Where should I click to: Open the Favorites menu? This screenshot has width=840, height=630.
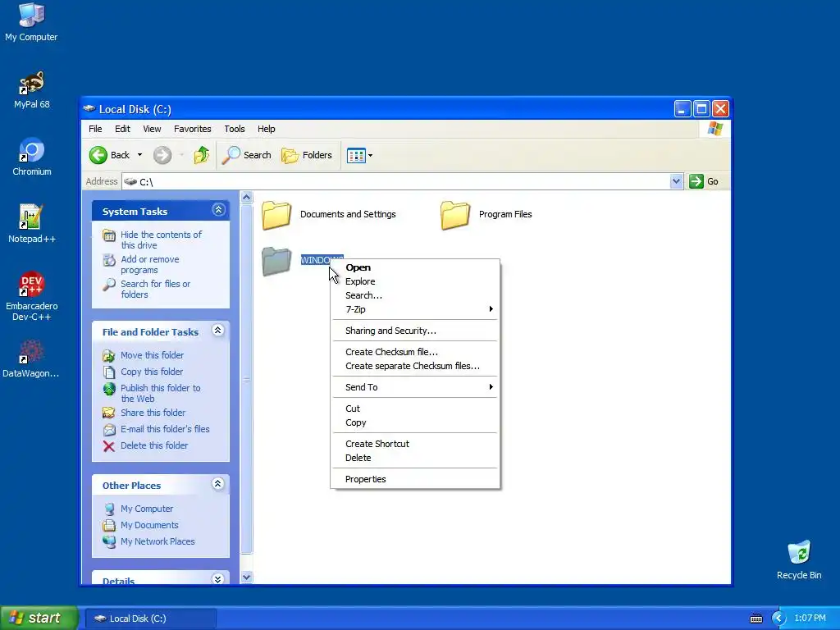coord(192,129)
